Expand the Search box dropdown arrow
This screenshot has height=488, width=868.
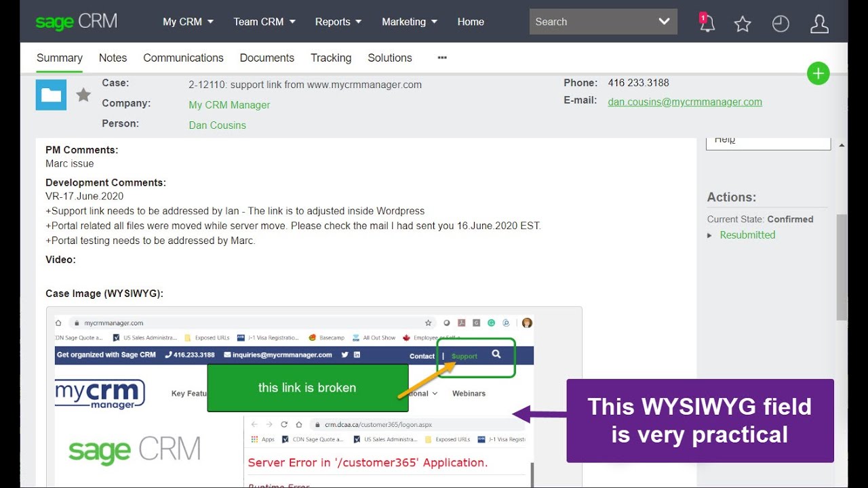(664, 22)
